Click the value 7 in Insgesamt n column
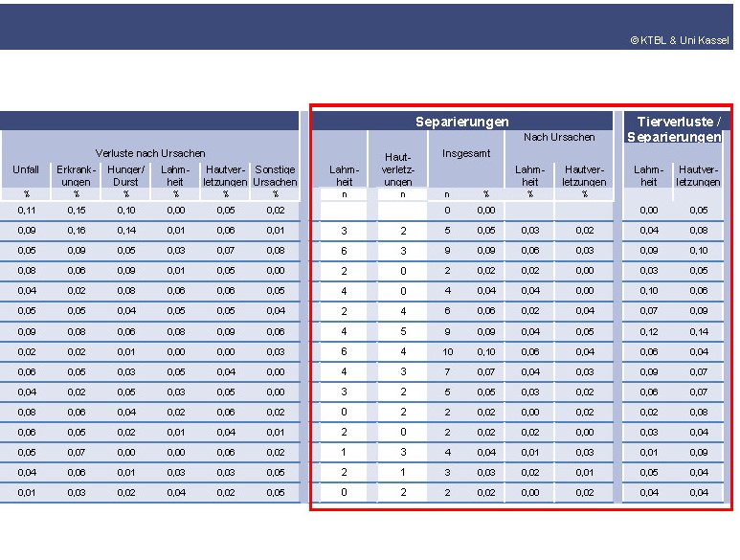Image resolution: width=740 pixels, height=560 pixels. 447,371
